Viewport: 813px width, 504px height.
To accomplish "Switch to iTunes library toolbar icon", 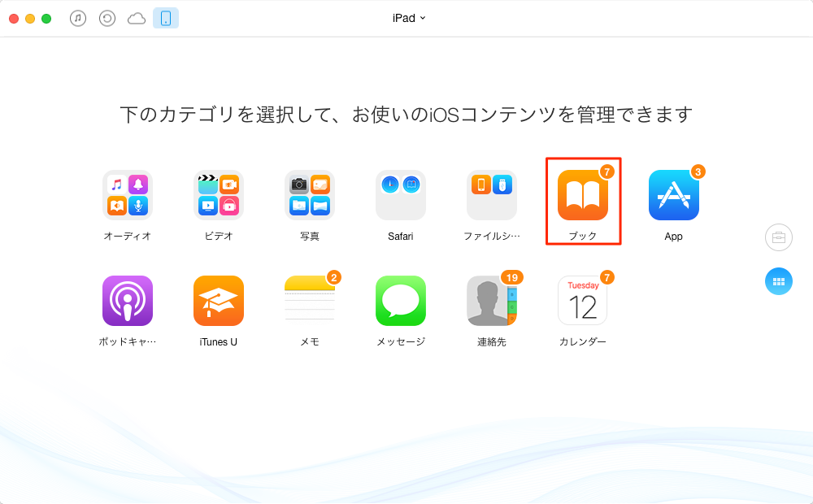I will tap(78, 18).
